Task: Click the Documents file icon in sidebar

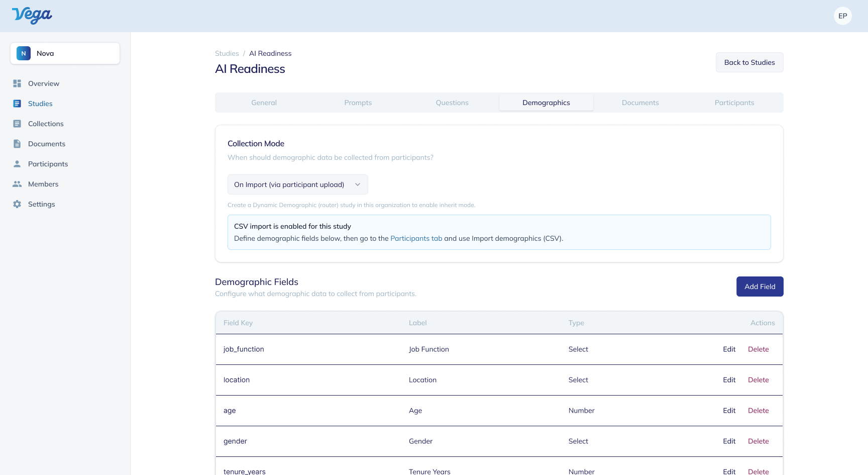Action: (x=17, y=144)
